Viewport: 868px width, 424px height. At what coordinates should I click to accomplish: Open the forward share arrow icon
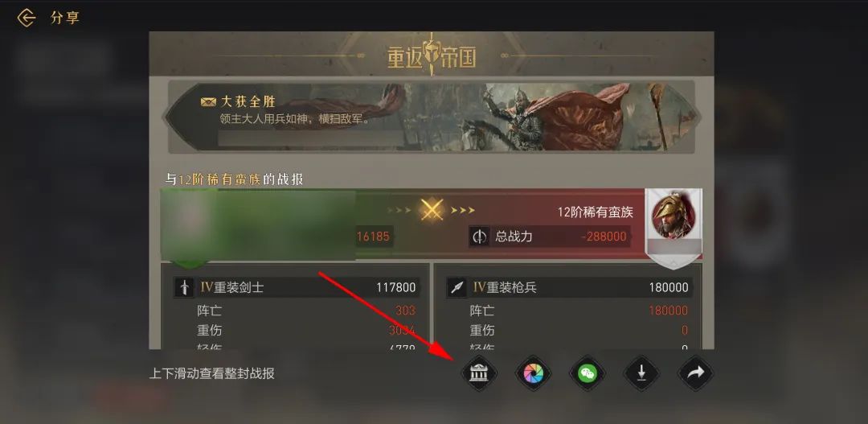click(x=696, y=373)
